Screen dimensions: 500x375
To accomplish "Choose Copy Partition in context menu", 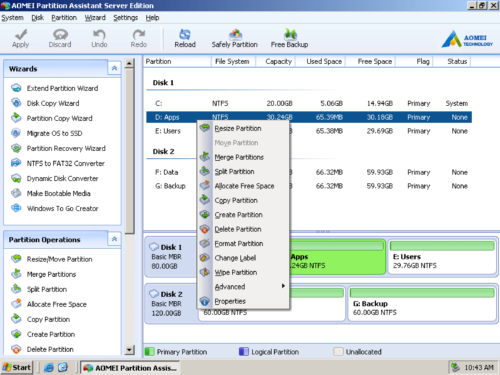I will click(243, 200).
